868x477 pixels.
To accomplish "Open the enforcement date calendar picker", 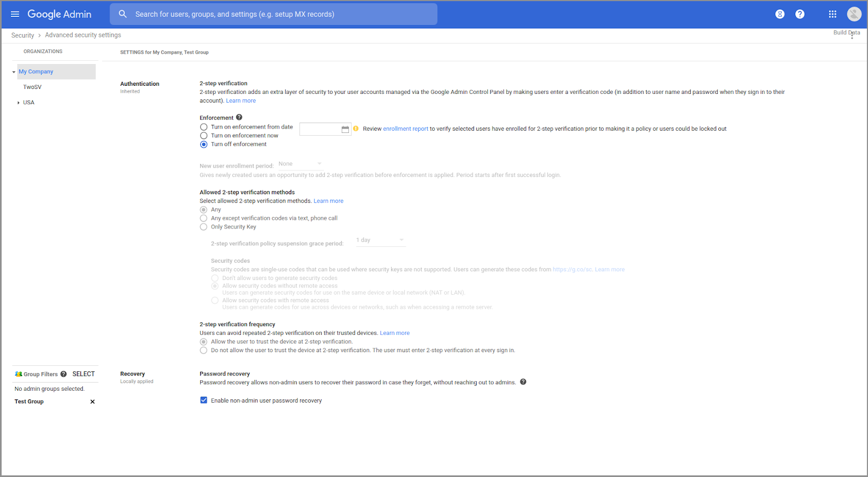I will point(345,129).
